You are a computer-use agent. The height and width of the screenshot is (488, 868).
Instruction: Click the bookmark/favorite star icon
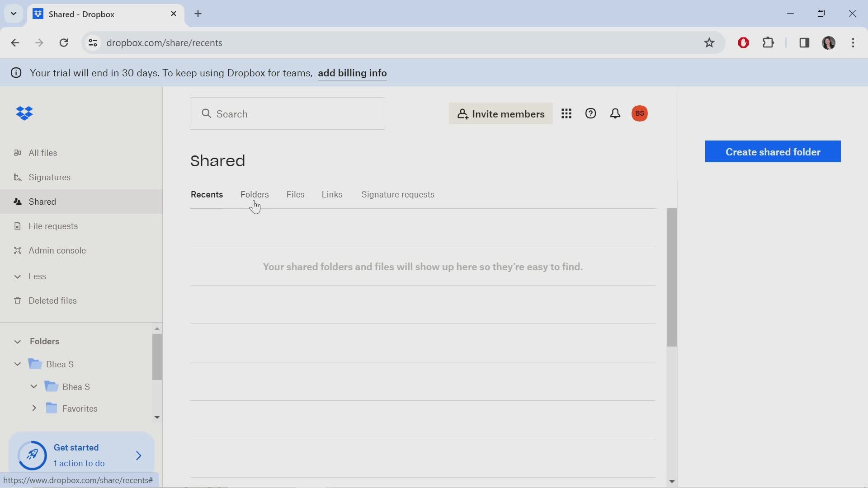709,43
